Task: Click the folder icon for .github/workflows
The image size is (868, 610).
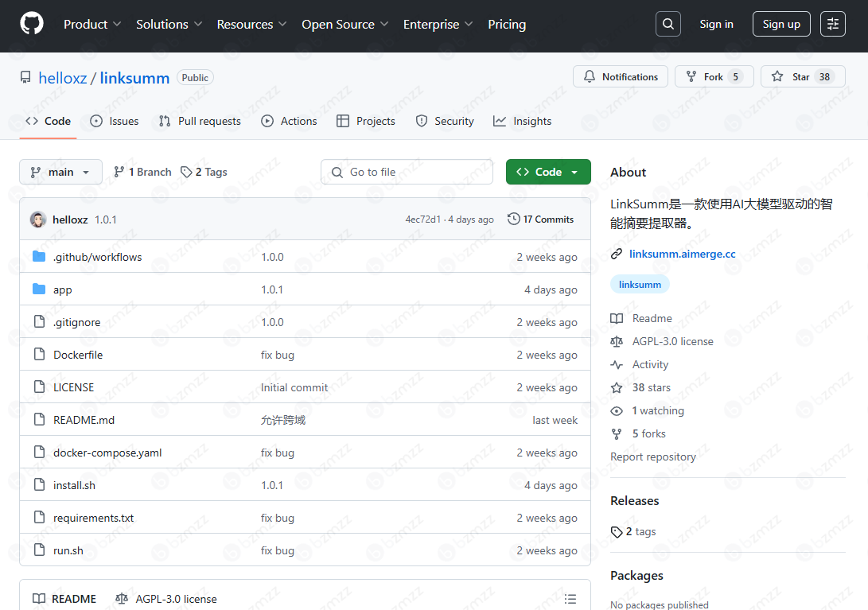Action: (x=39, y=256)
